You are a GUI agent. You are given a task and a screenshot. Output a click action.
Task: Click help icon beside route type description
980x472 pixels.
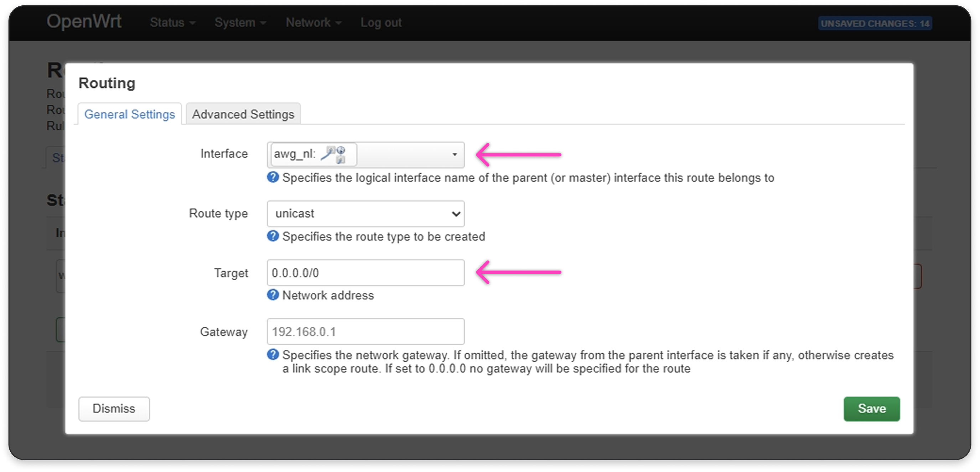pyautogui.click(x=273, y=236)
